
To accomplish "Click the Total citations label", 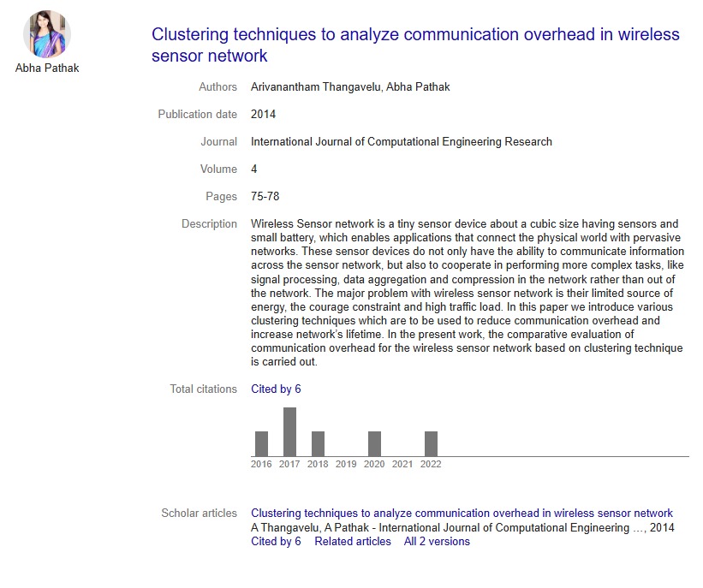I will point(203,389).
